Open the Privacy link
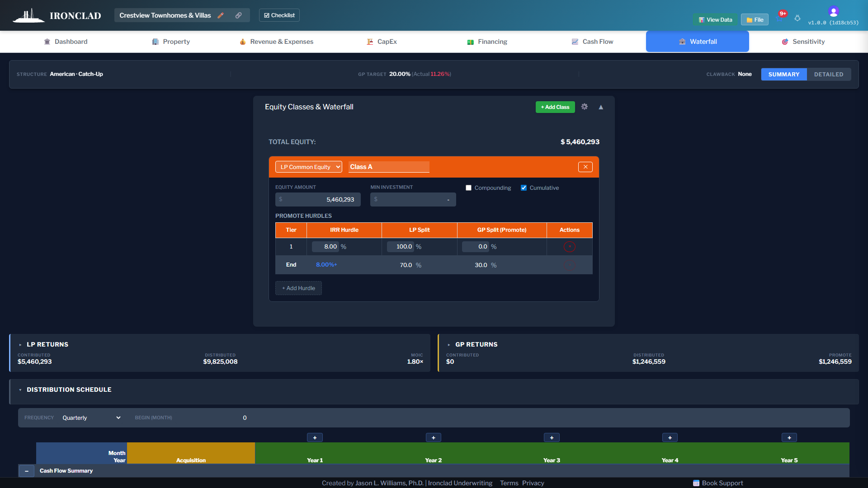This screenshot has height=488, width=868. click(x=533, y=483)
